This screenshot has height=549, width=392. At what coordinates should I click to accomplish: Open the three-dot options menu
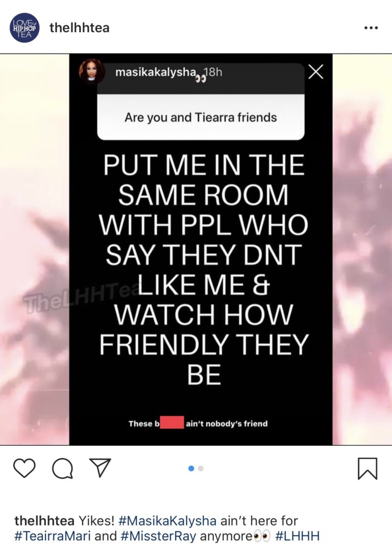click(x=371, y=28)
